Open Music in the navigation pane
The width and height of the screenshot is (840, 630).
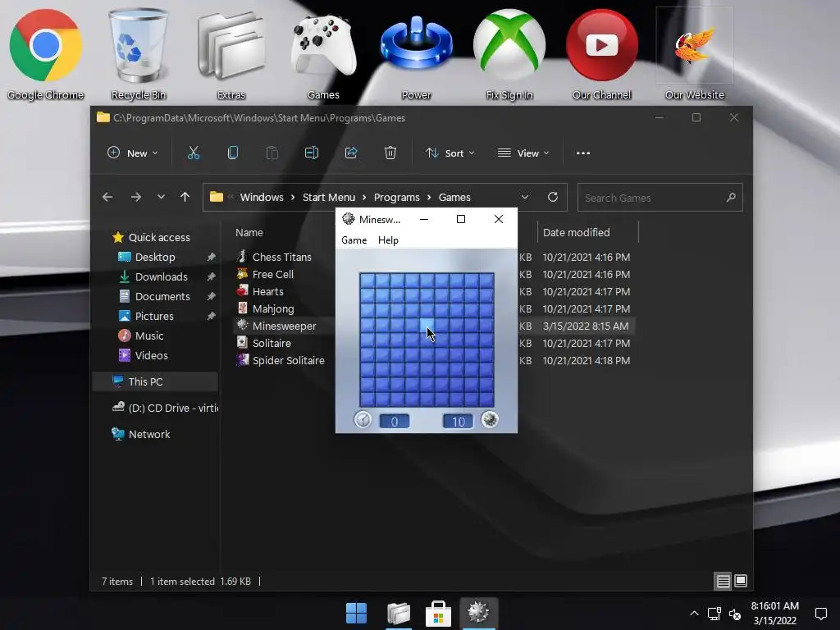[149, 336]
